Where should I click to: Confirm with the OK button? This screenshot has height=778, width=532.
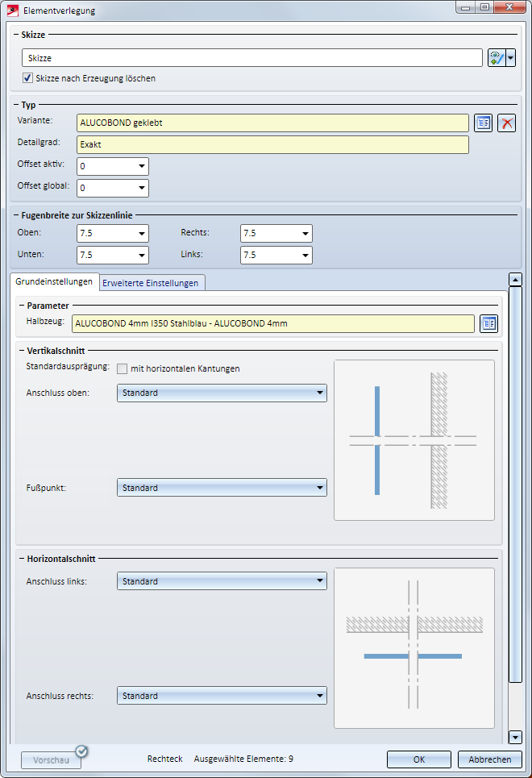click(x=419, y=759)
